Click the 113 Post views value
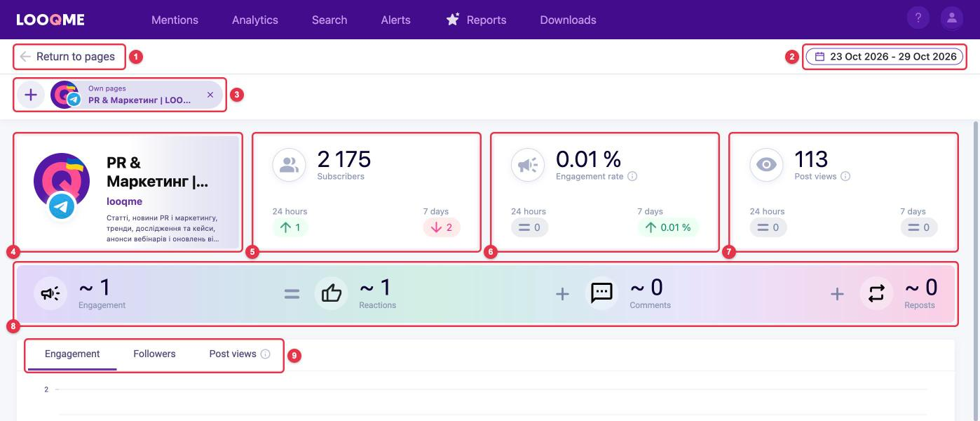 811,159
